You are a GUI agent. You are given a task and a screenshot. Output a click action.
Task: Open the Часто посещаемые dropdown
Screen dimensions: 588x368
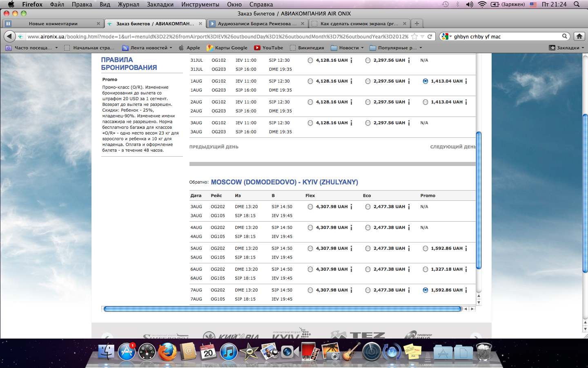pyautogui.click(x=32, y=48)
